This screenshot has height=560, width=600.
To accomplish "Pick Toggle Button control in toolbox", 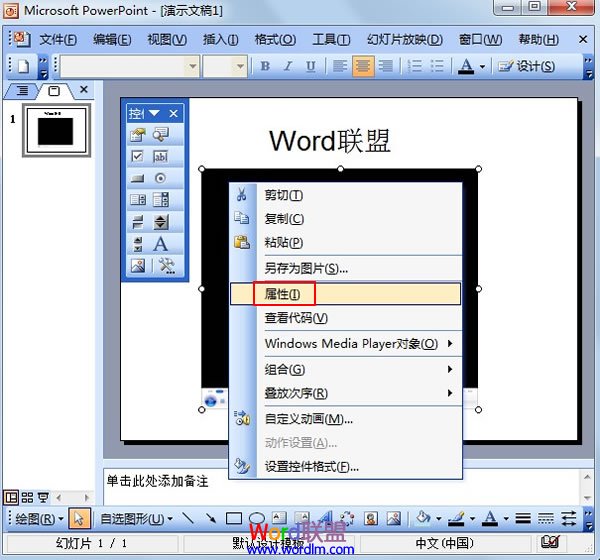I will pos(138,222).
